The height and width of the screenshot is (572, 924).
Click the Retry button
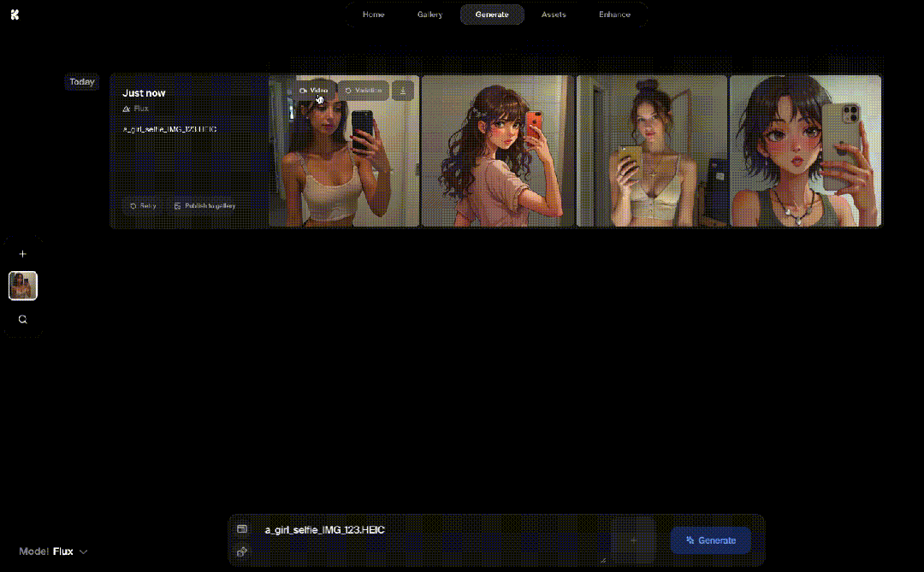[143, 205]
